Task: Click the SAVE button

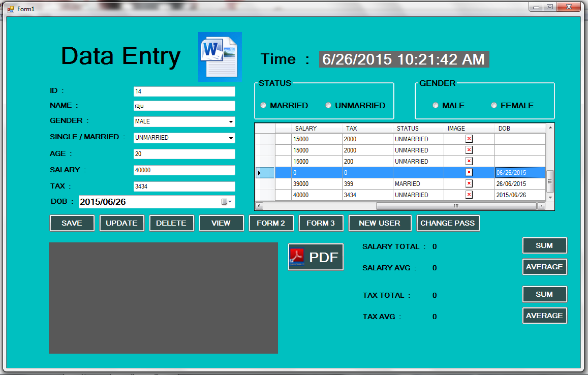Action: [72, 223]
